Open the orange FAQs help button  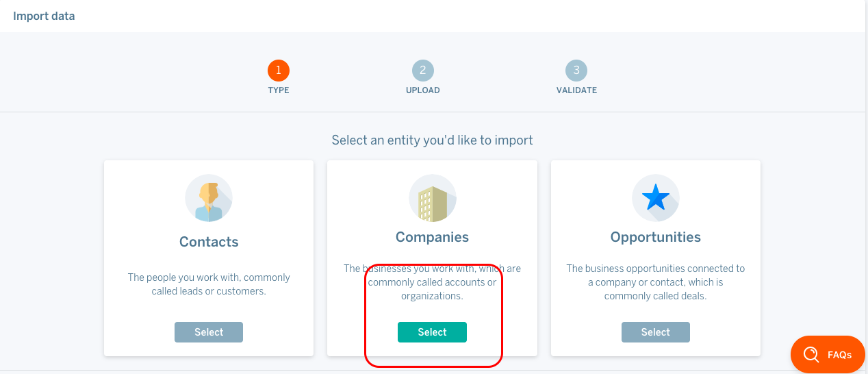click(x=828, y=354)
